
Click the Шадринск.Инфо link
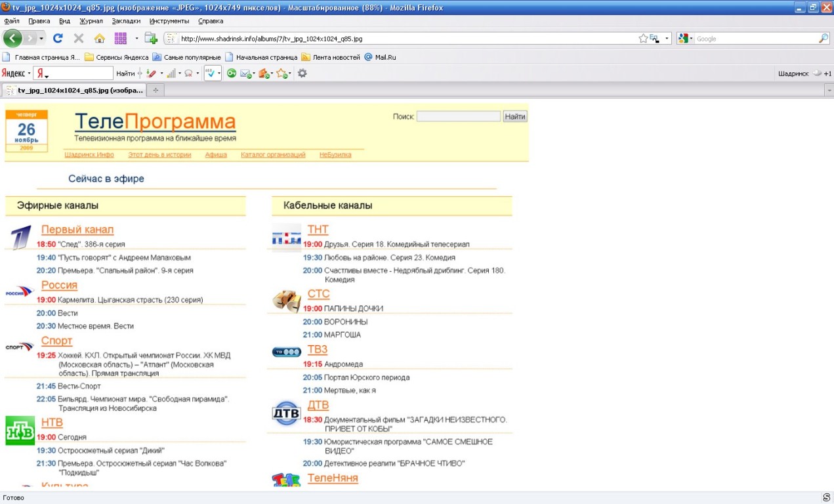coord(89,155)
